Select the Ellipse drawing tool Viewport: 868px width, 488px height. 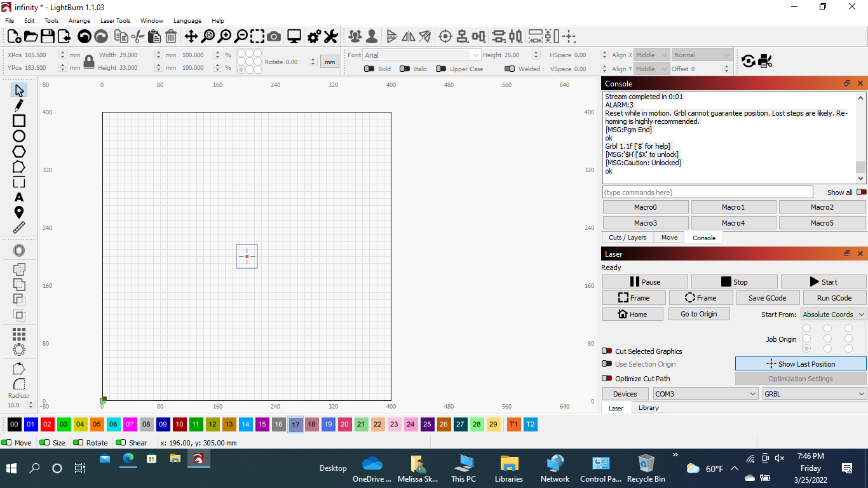click(x=19, y=136)
